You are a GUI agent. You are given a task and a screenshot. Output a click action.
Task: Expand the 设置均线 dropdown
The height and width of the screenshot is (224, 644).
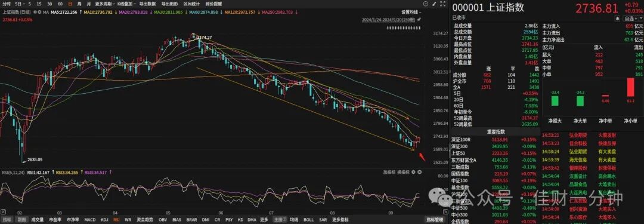[411, 12]
